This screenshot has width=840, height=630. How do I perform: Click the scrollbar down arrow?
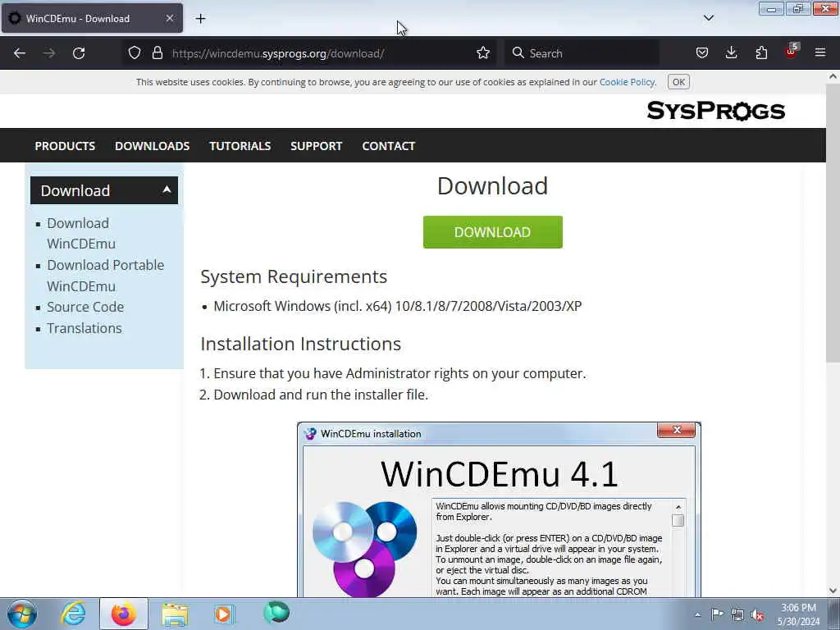[x=833, y=591]
